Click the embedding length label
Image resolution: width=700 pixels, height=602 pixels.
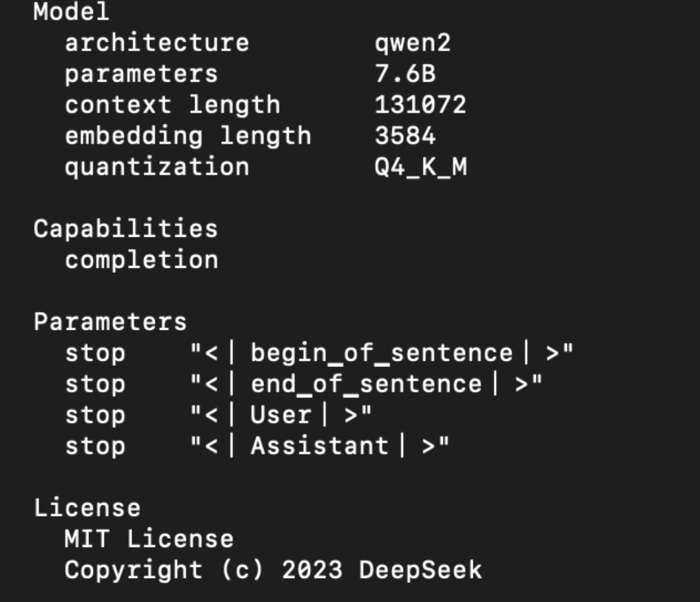pyautogui.click(x=188, y=136)
